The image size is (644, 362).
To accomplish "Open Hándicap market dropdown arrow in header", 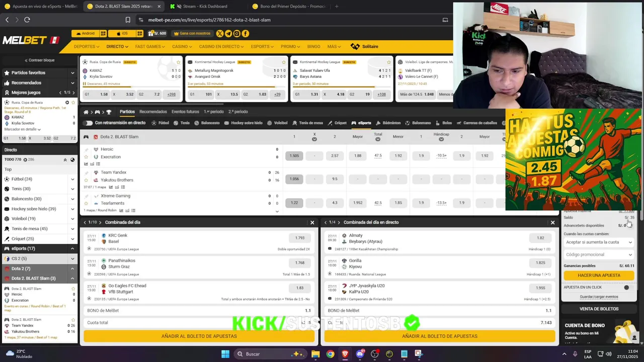I will (441, 139).
